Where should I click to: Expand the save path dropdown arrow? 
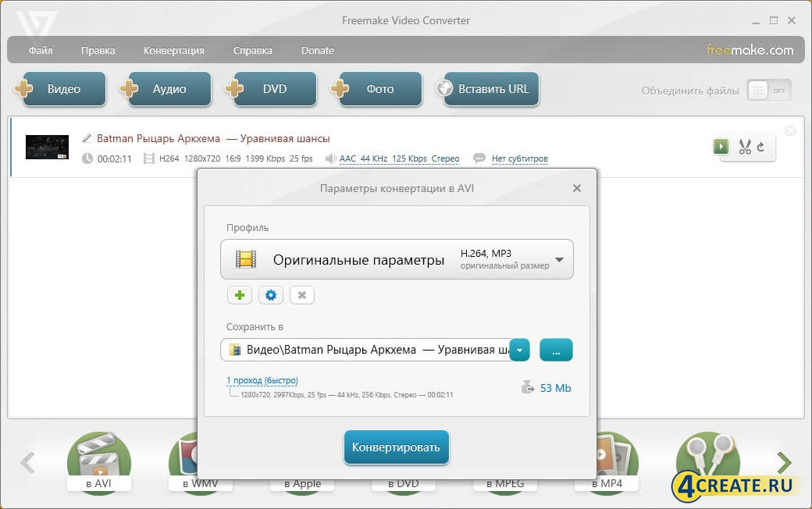coord(519,350)
